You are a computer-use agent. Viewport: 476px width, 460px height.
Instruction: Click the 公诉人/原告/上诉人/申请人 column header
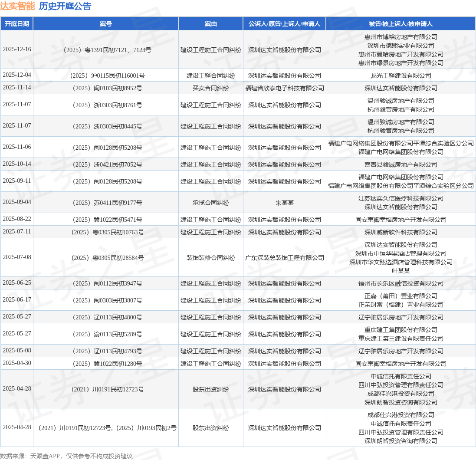[285, 24]
